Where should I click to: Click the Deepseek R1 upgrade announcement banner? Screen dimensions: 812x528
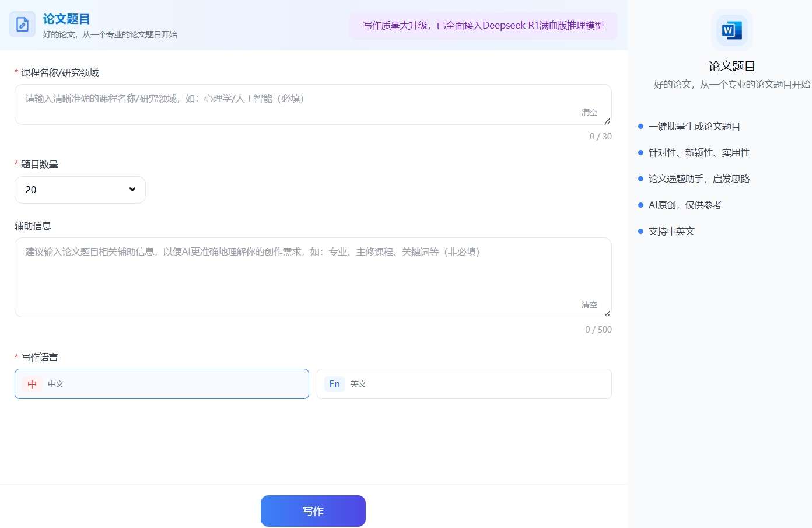(483, 26)
